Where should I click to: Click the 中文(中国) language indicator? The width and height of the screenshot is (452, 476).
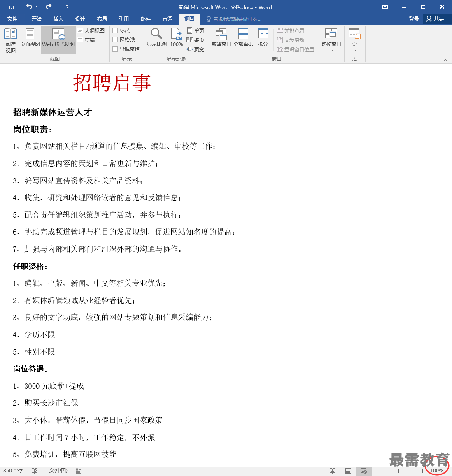coord(56,471)
